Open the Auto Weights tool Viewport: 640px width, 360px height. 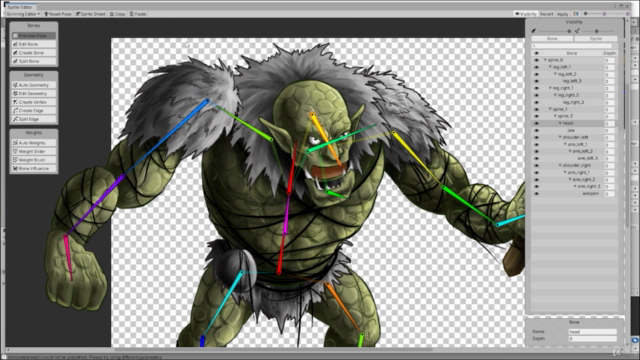(x=33, y=143)
